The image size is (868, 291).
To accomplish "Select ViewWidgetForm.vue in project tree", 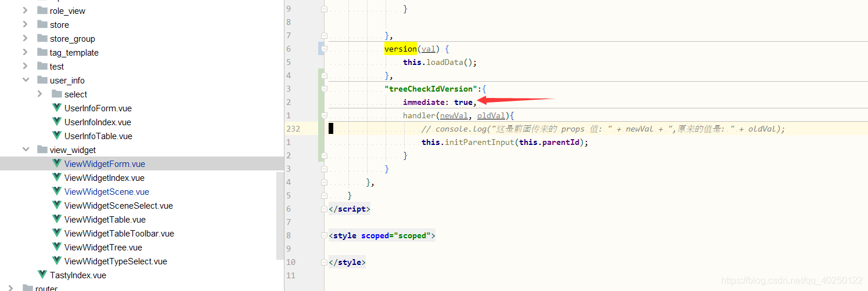I will (105, 163).
